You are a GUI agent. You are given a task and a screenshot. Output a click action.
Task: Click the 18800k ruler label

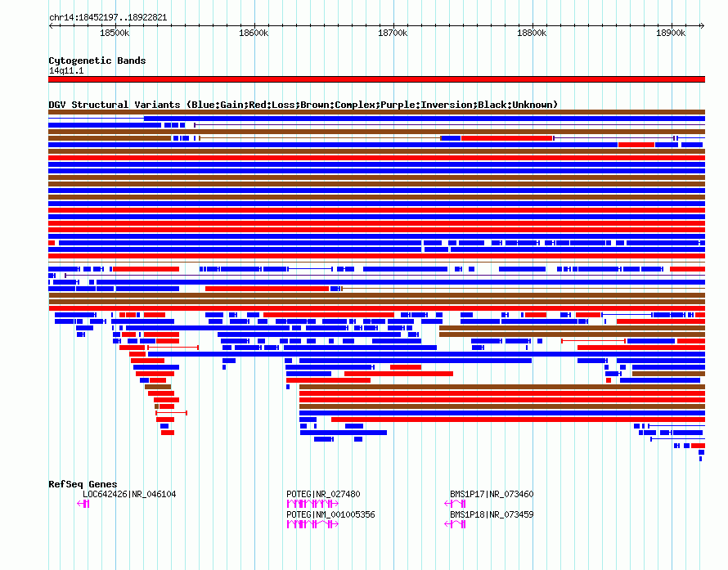532,33
